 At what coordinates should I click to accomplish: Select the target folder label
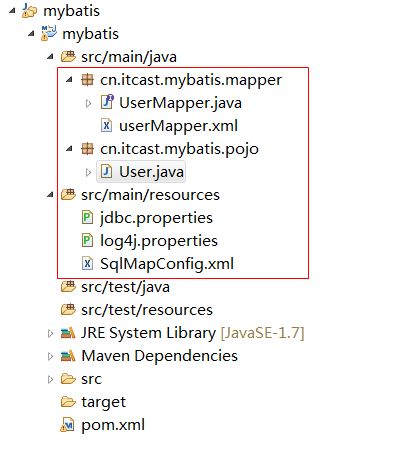tap(103, 403)
